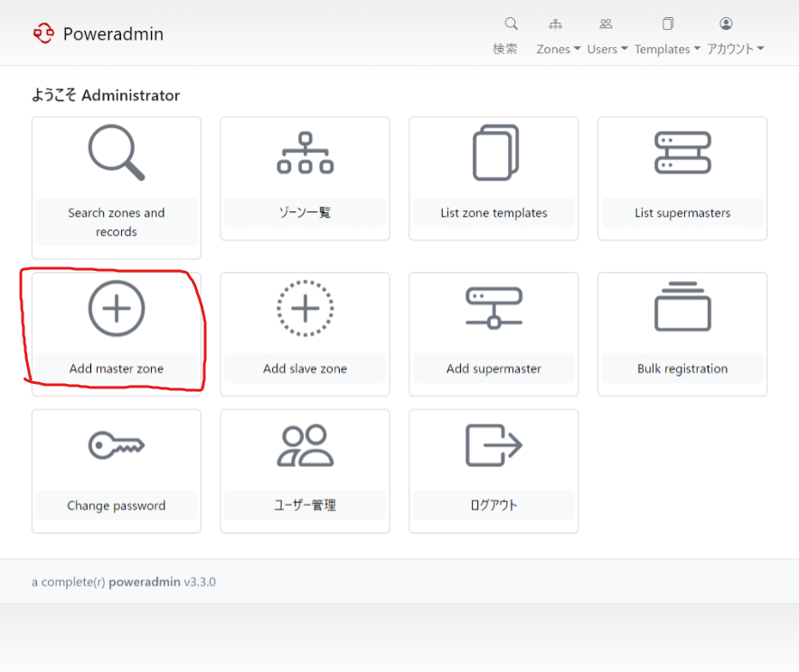This screenshot has height=672, width=799.
Task: Click the v3.3.0 version text
Action: click(200, 582)
